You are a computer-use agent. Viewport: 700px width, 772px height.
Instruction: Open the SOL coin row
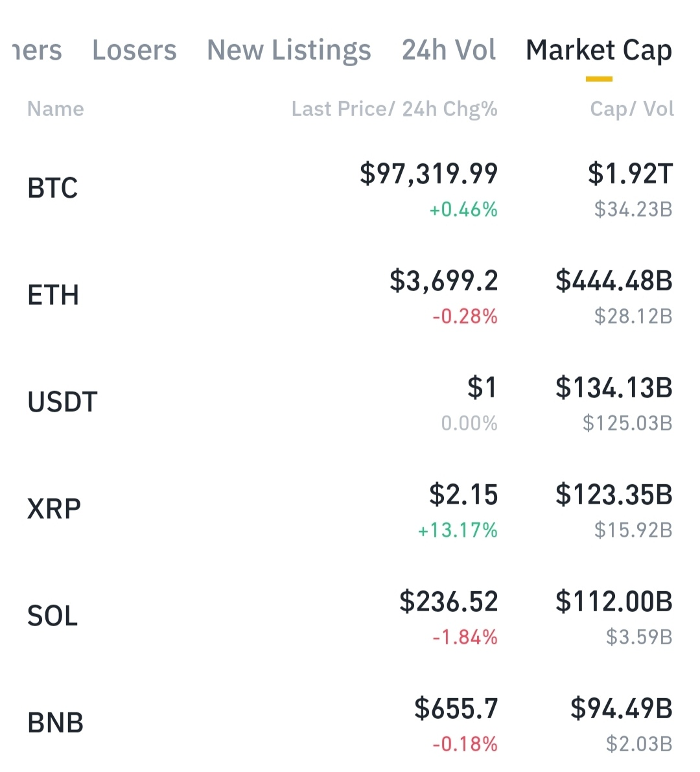(350, 616)
